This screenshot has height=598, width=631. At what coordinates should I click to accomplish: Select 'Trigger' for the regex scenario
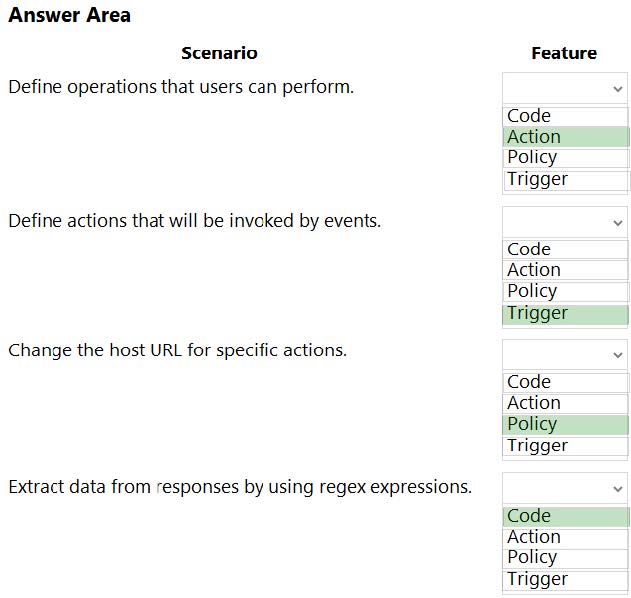(x=565, y=579)
